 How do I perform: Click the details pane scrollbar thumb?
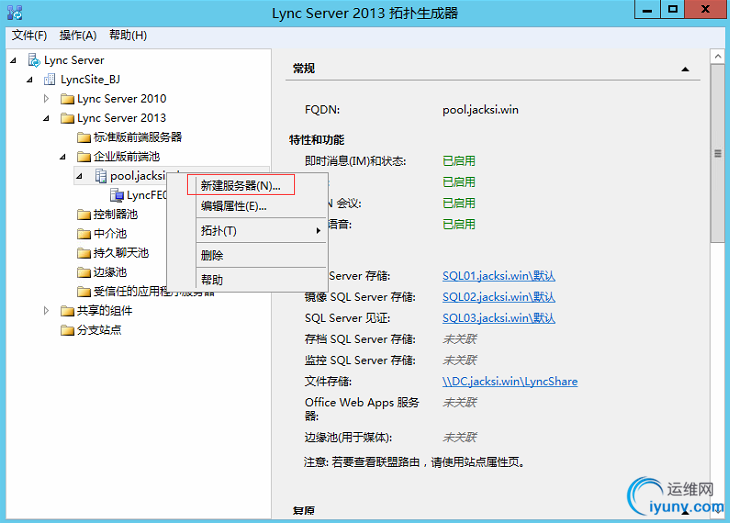click(717, 153)
